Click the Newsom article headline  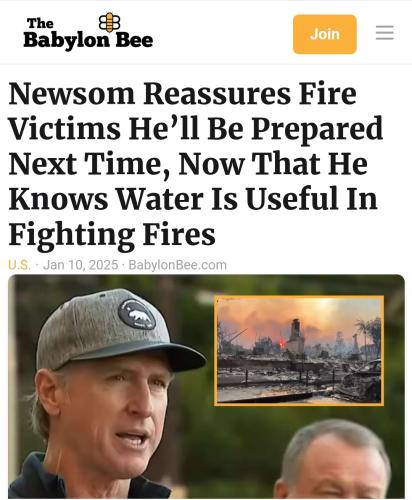[196, 164]
